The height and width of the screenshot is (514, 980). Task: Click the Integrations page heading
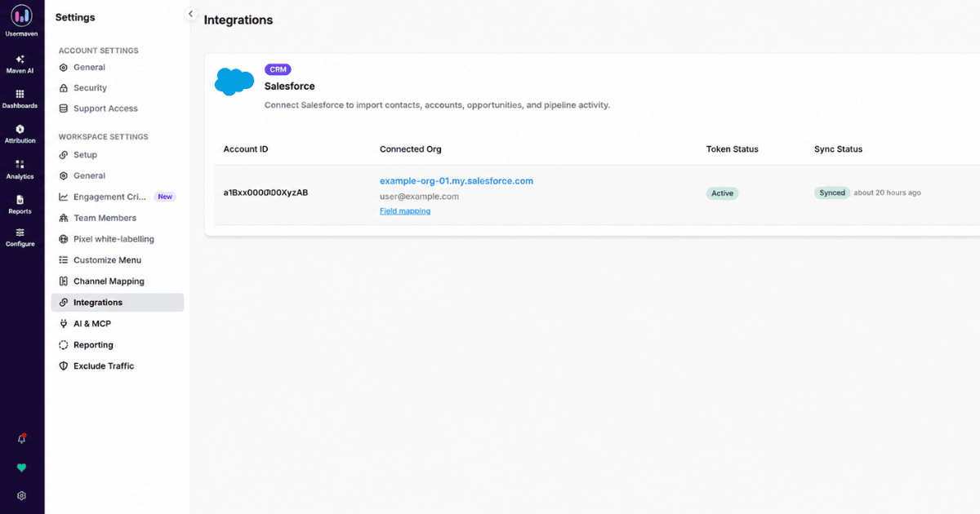pos(238,20)
